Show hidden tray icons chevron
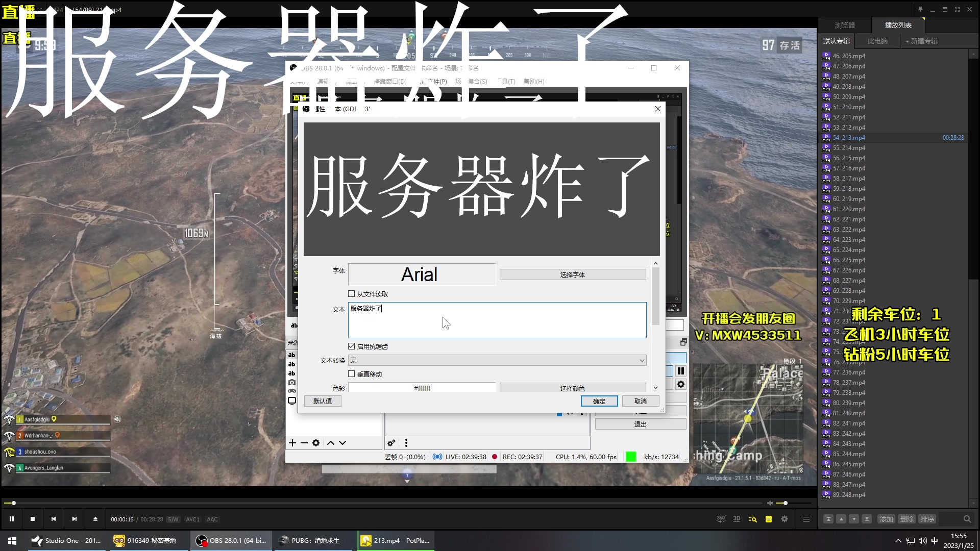Viewport: 980px width, 551px height. pos(898,541)
